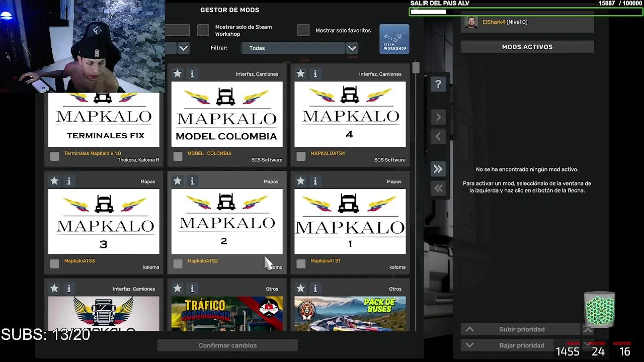Check the MapkaloATS1 mod checkbox
Screen dimensions: 644x362
point(301,263)
